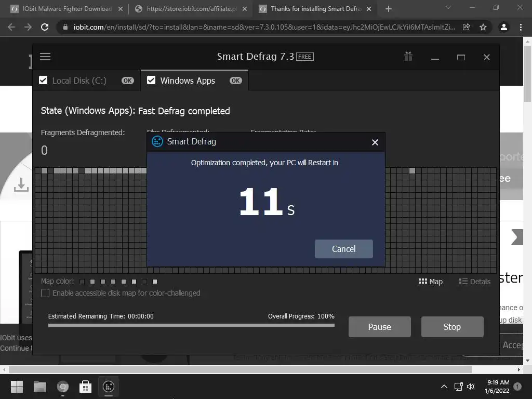532x399 pixels.
Task: Open the tab search dropdown arrow
Action: pyautogui.click(x=448, y=7)
